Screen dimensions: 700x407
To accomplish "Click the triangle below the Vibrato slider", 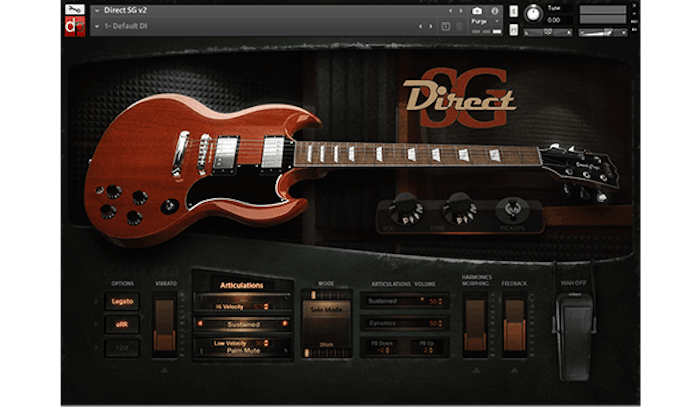I will click(164, 370).
